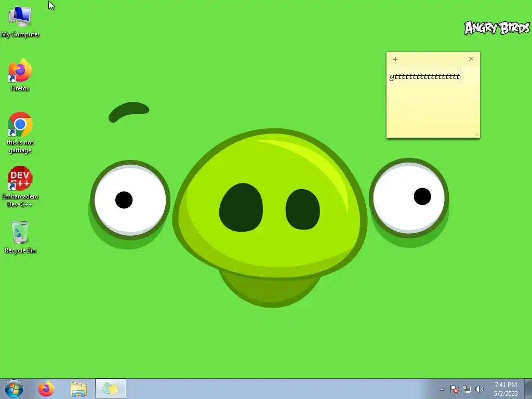Open Windows Explorer from the taskbar
The height and width of the screenshot is (399, 532).
click(78, 389)
